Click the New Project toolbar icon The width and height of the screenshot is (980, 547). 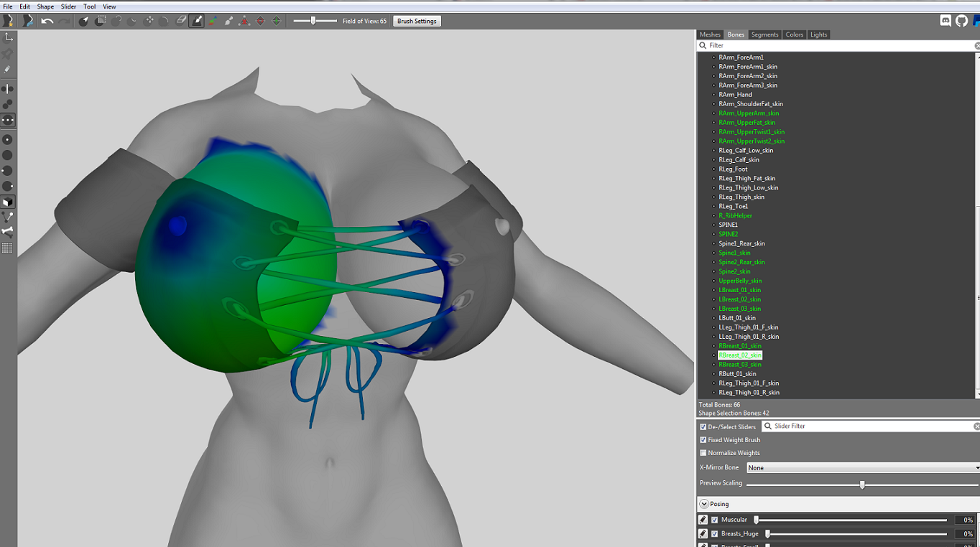pos(9,21)
